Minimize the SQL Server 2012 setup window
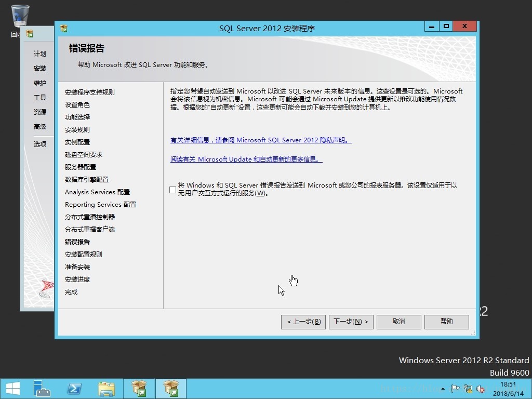 pos(432,26)
